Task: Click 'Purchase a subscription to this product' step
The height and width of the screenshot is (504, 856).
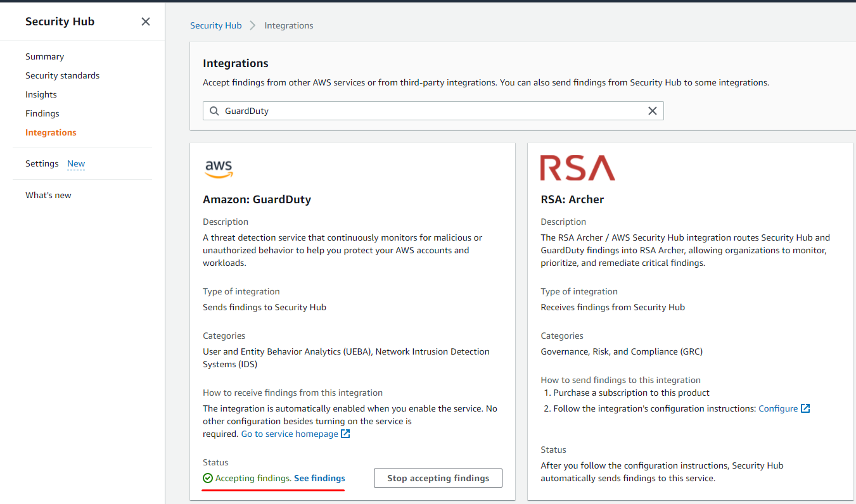Action: pyautogui.click(x=631, y=393)
